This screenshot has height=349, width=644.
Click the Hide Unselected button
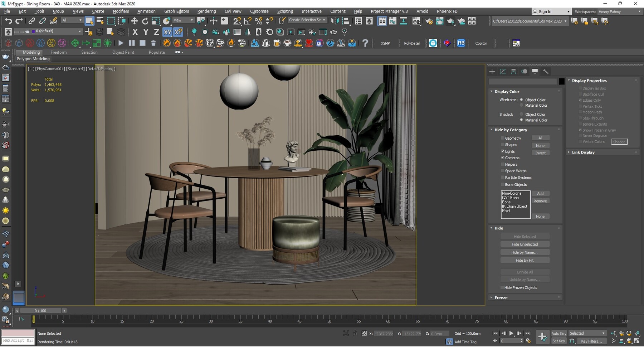tap(525, 244)
